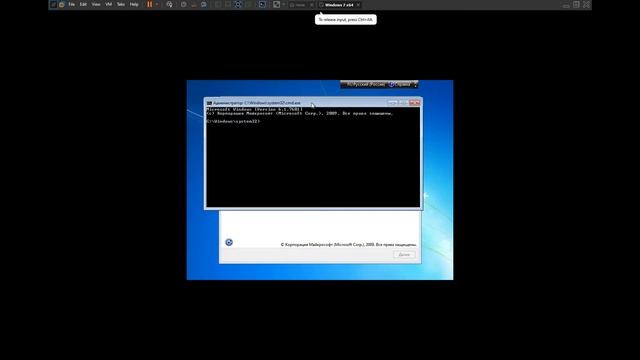Close the Windows 7 x64 tab
640x360 pixels.
click(x=358, y=5)
